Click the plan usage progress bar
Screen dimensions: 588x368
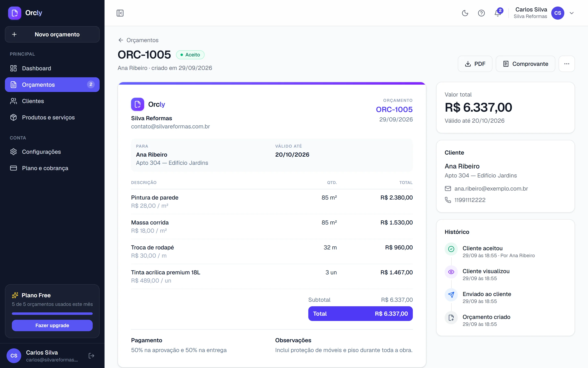[x=52, y=313]
